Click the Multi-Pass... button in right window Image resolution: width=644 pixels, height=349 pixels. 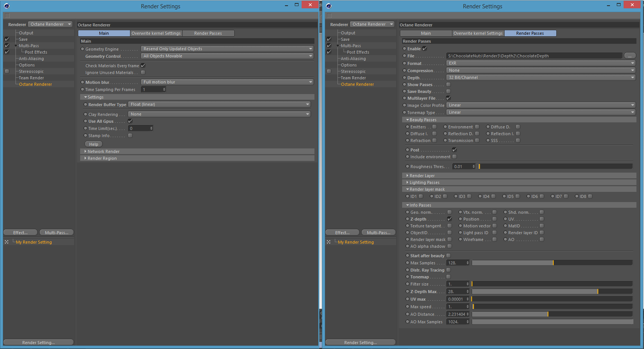(x=379, y=232)
